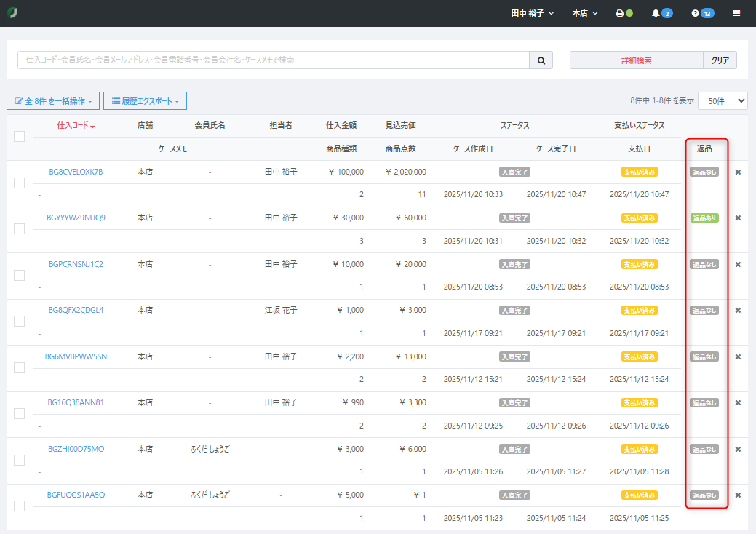Open the help question mark icon
This screenshot has width=756, height=534.
pos(695,13)
